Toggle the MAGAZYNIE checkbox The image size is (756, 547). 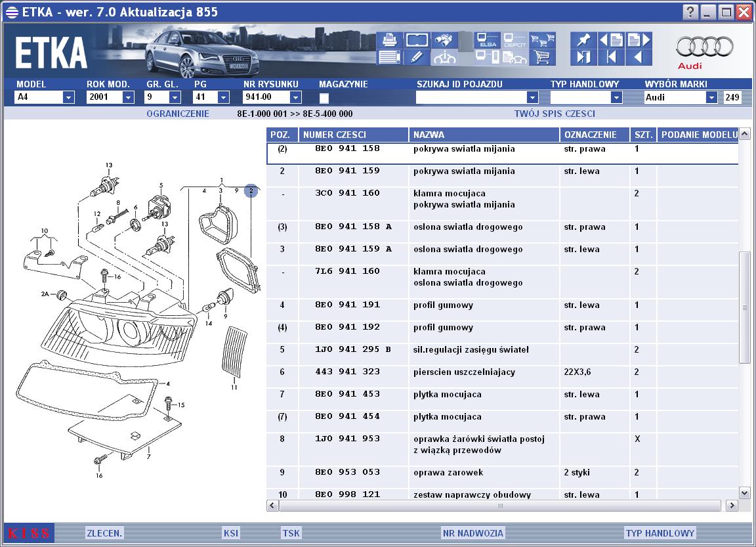click(x=324, y=98)
